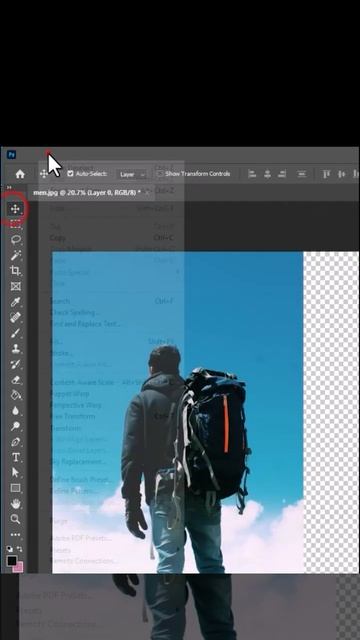Click Align top edges icon

point(326,174)
